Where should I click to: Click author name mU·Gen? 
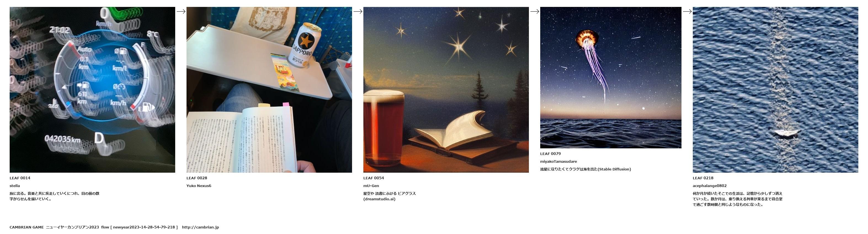pyautogui.click(x=371, y=186)
